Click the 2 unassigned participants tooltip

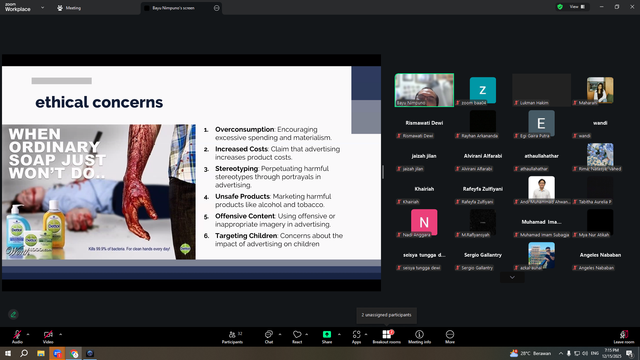pos(387,315)
